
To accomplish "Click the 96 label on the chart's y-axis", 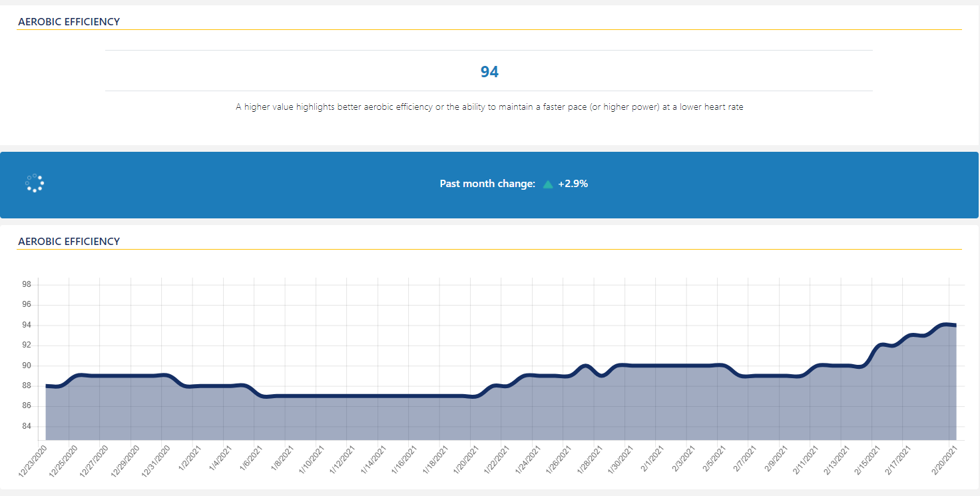I will pos(27,305).
